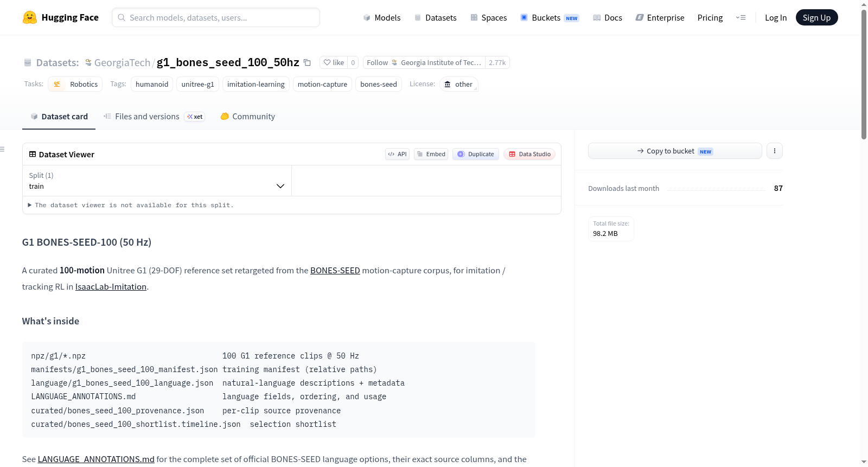Screen dimensions: 868x467
Task: Follow Georgia Institute of Technology
Action: (x=424, y=62)
